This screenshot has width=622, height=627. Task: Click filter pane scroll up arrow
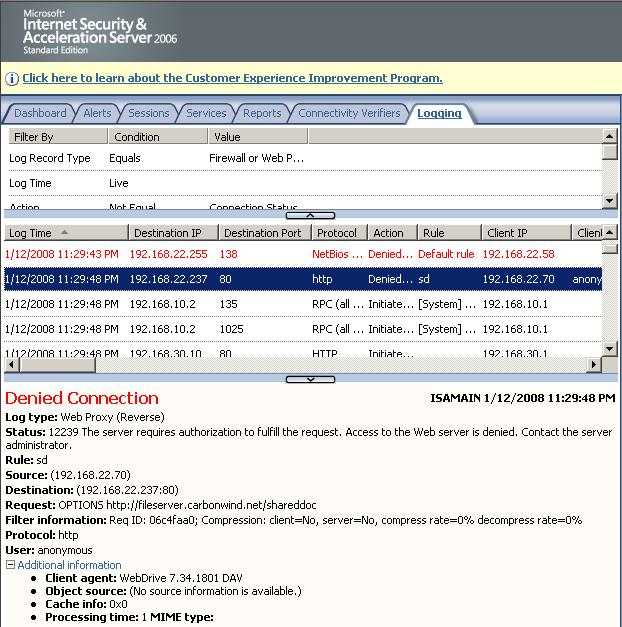click(x=610, y=137)
